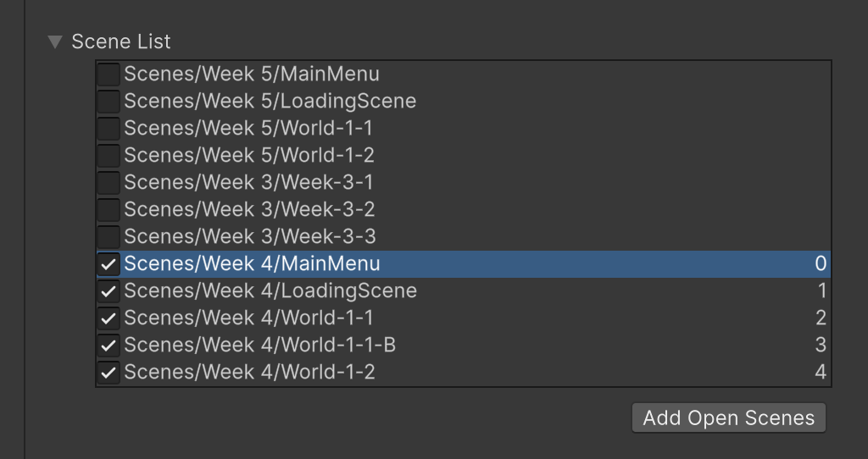Uncheck the Week 4/MainMenu scene
Screen dimensions: 868x459
[108, 264]
